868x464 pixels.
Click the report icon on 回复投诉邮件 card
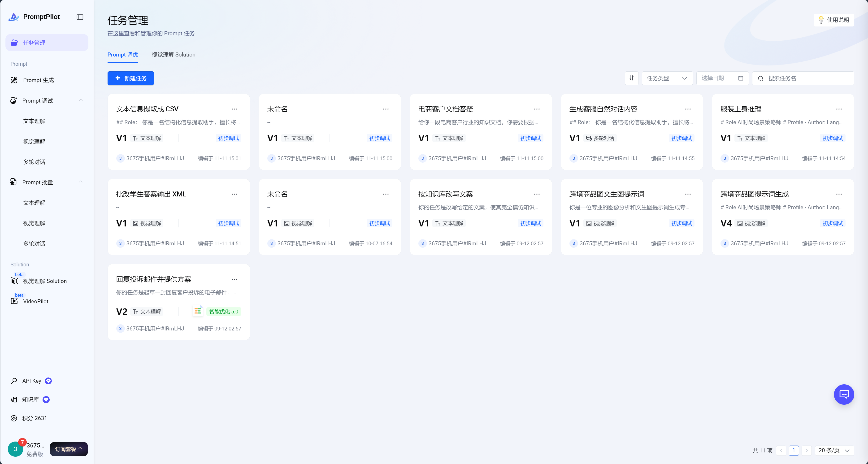pyautogui.click(x=198, y=311)
